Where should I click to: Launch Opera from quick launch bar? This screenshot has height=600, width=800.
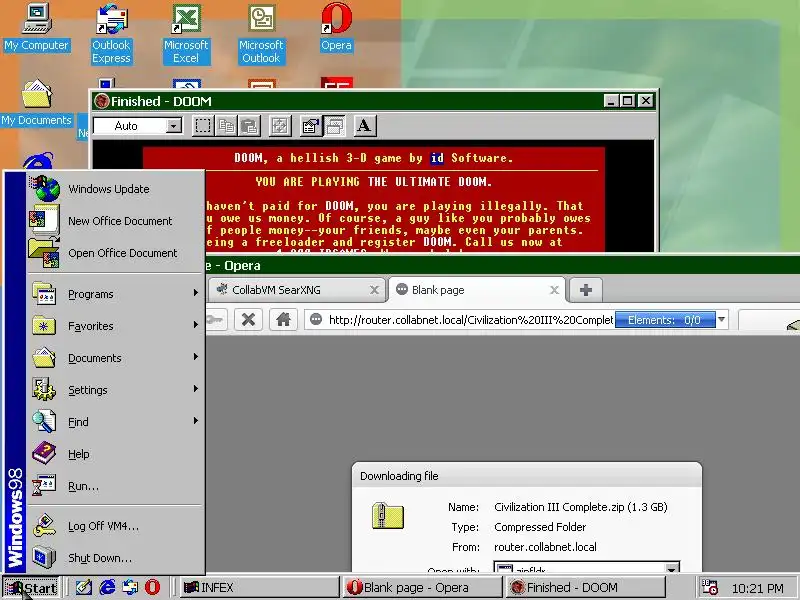coord(152,587)
